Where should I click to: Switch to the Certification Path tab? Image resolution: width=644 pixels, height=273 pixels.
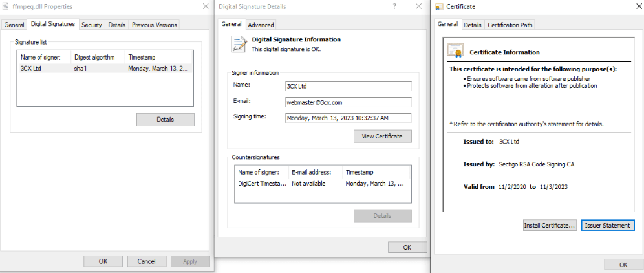pos(510,25)
